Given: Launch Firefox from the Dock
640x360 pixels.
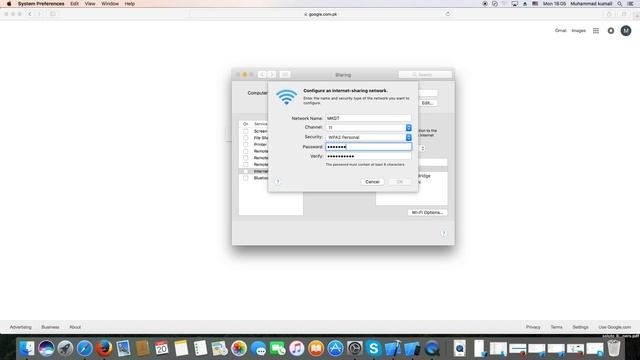Looking at the screenshot, I should click(x=104, y=348).
